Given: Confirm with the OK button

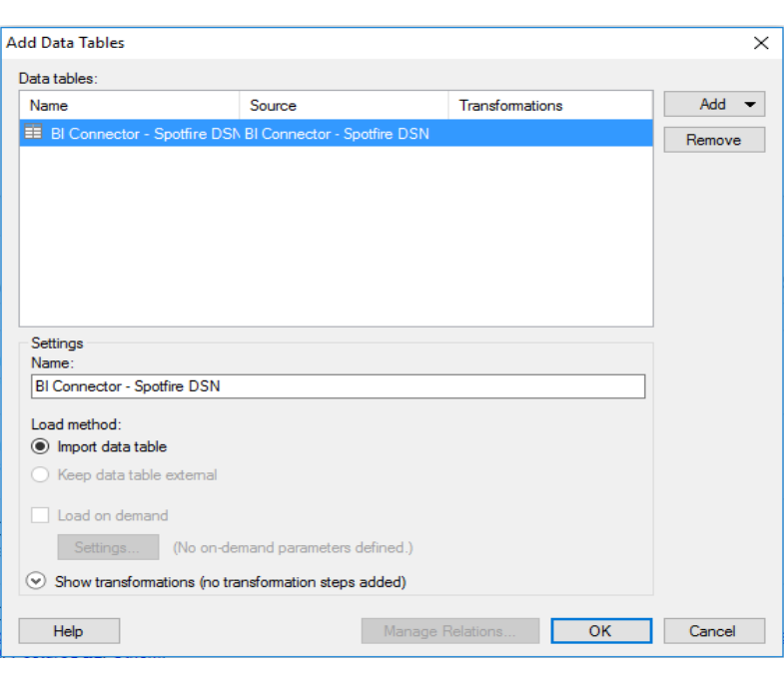Looking at the screenshot, I should (x=601, y=631).
